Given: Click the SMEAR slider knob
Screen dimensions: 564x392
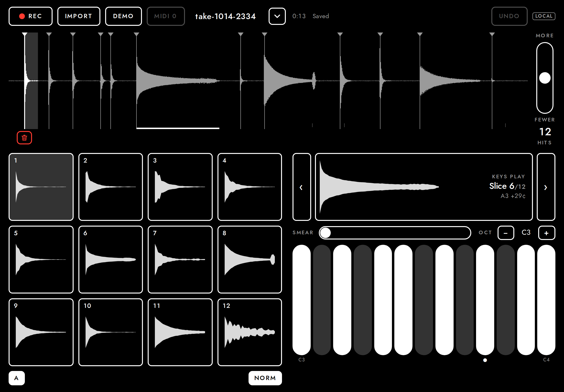Looking at the screenshot, I should [325, 233].
